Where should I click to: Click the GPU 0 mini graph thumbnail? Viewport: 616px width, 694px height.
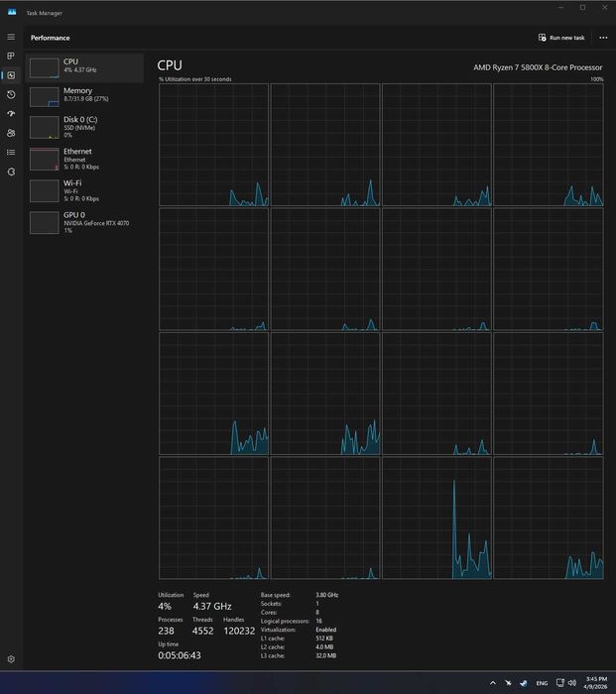pos(45,222)
